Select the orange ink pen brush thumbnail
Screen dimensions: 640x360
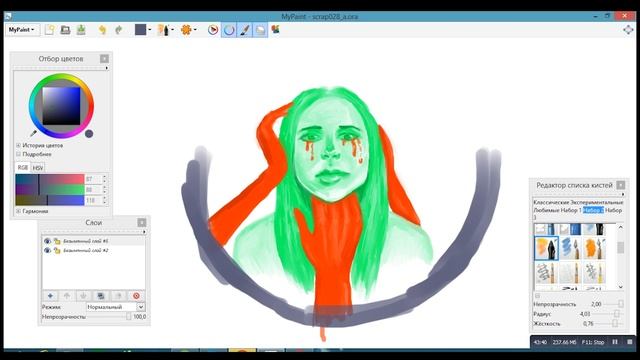(546, 248)
